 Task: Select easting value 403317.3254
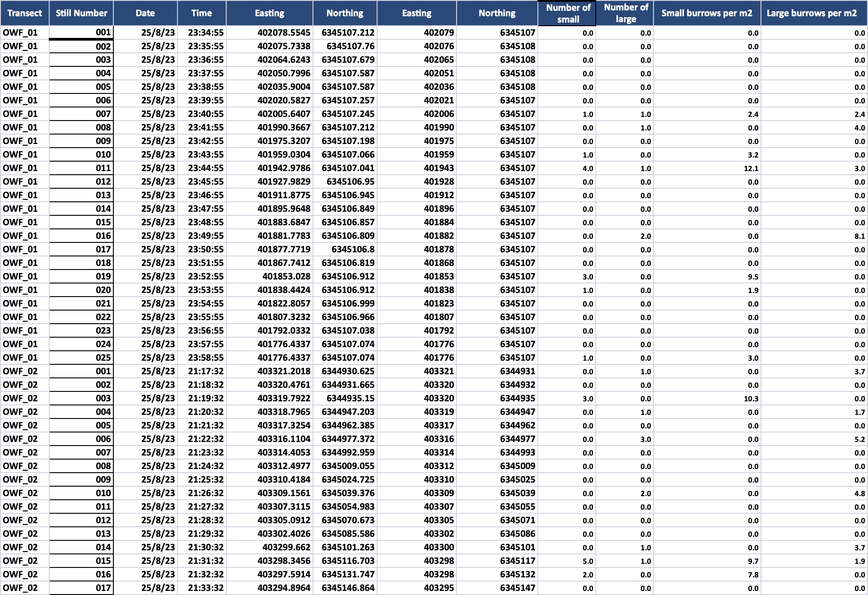269,425
